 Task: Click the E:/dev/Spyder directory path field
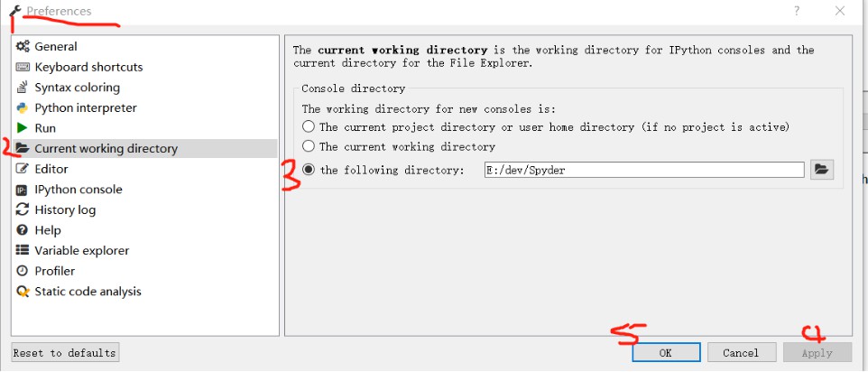[644, 170]
